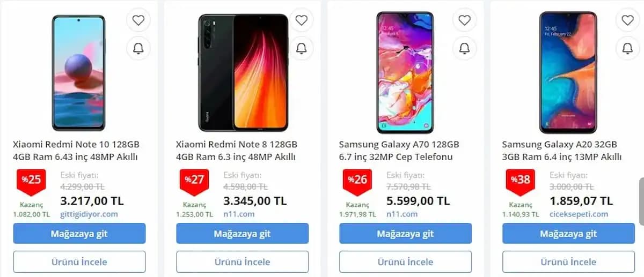Enable price alarm bell for Redmi Note 8

click(302, 48)
